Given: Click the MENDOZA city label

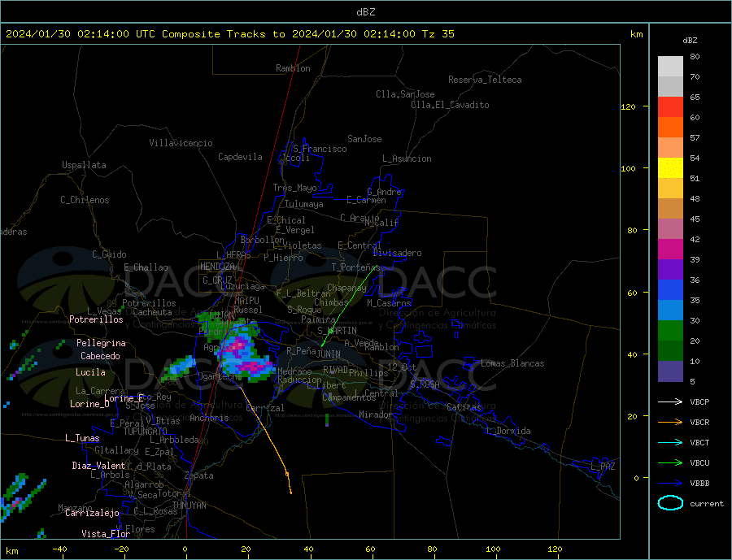Looking at the screenshot, I should (217, 267).
